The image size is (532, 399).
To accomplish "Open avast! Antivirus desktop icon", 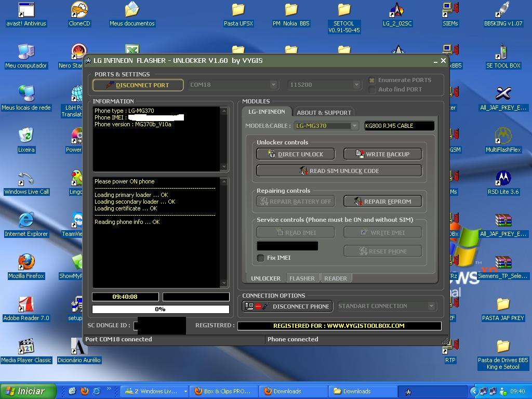I will [26, 14].
